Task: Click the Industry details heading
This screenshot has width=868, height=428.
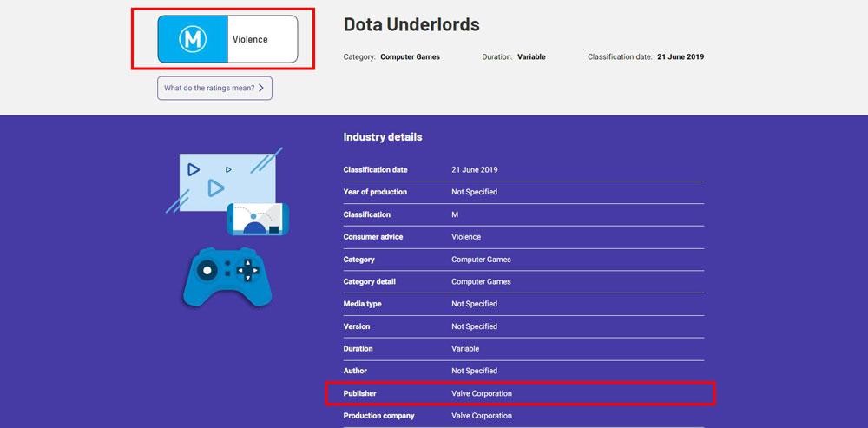Action: [x=383, y=137]
